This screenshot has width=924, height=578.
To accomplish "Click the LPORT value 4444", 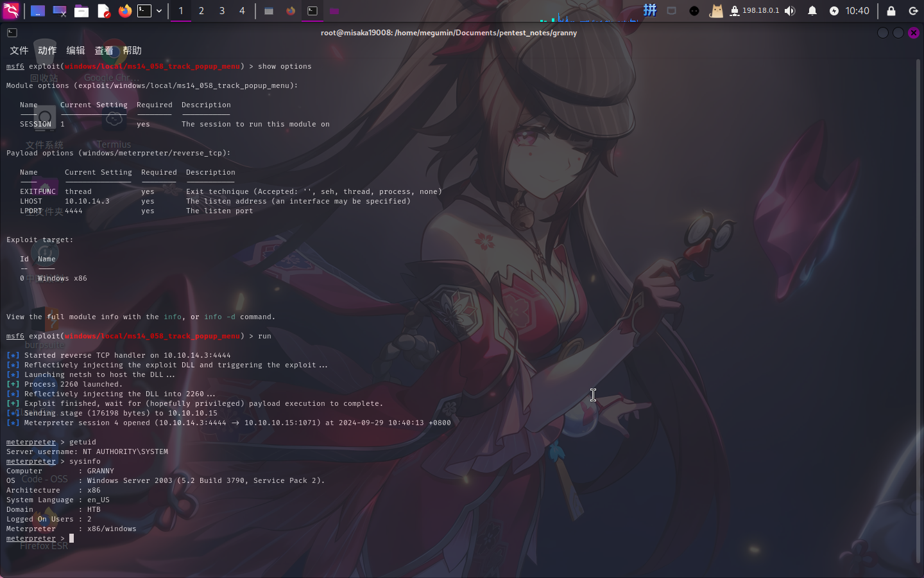I will [x=74, y=211].
